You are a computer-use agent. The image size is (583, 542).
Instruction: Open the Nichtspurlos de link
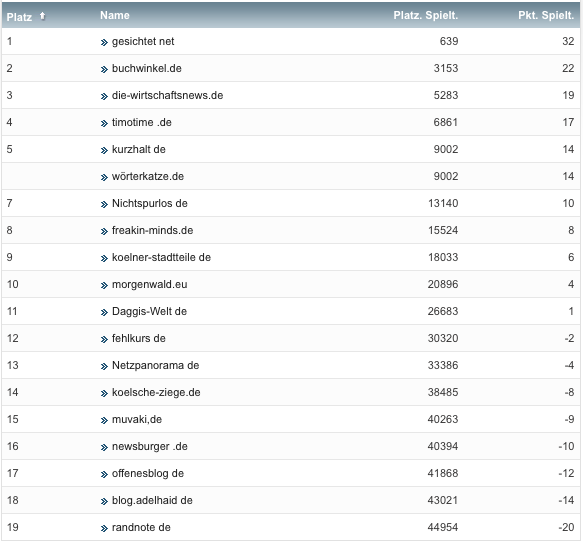[149, 203]
